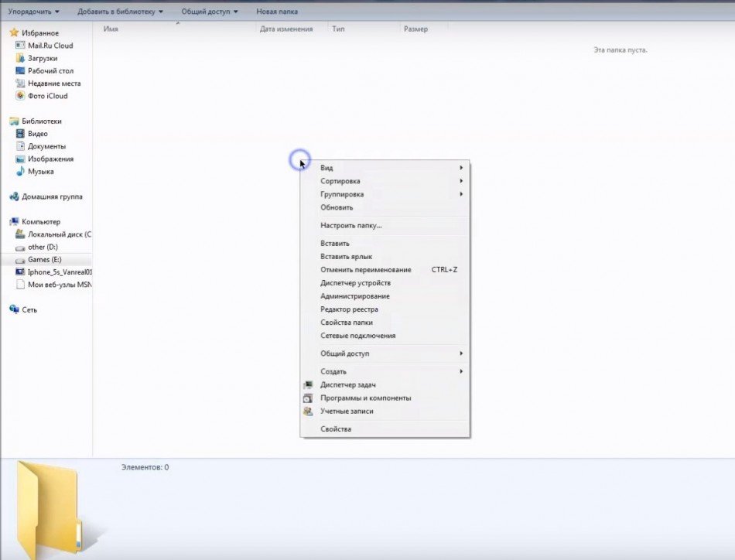Select the other (D:) drive in sidebar
This screenshot has height=560, width=735.
pos(43,247)
